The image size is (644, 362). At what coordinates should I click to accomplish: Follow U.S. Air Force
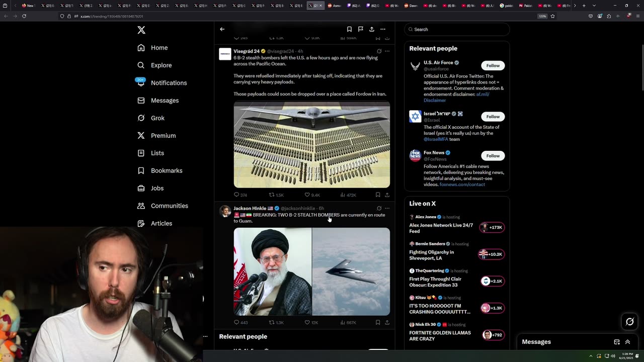pos(493,65)
